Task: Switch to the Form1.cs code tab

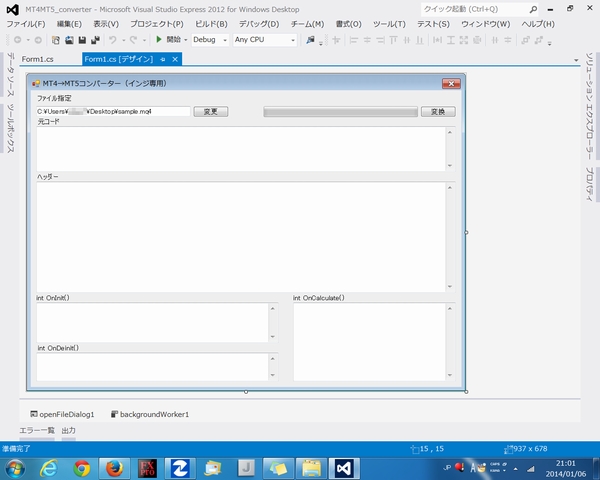Action: (x=38, y=59)
